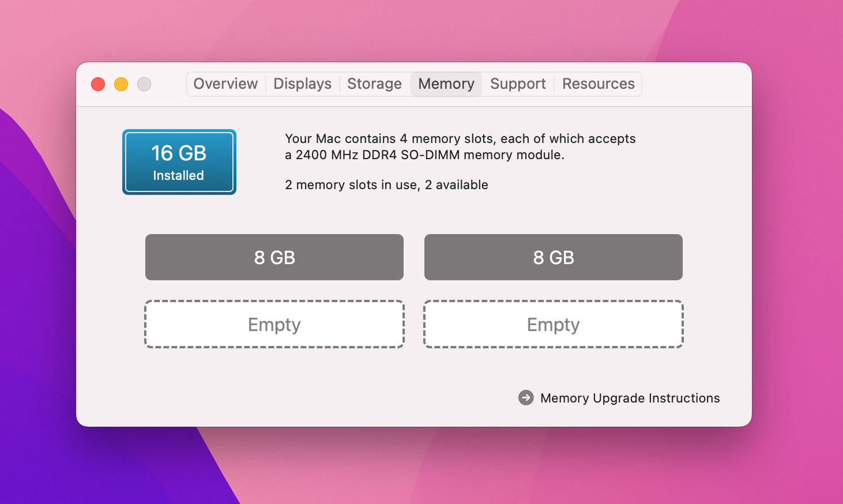The image size is (843, 504).
Task: Close the window with the red button
Action: coord(98,84)
